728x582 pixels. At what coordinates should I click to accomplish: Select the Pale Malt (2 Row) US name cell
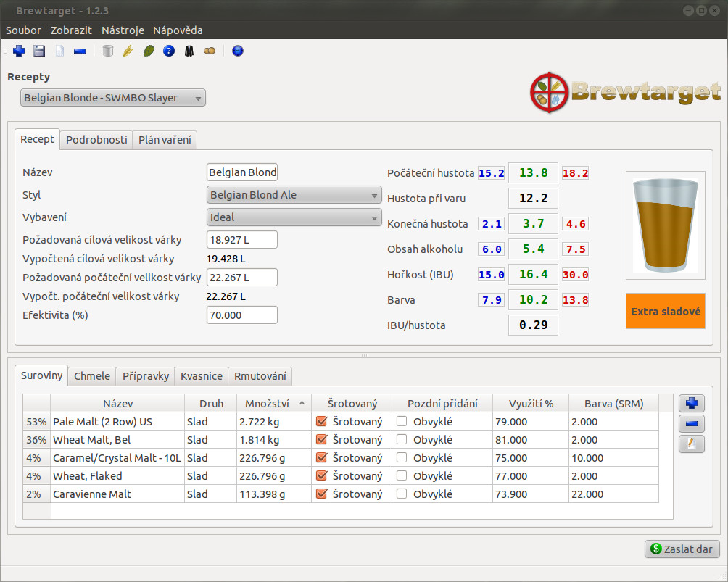[x=117, y=421]
